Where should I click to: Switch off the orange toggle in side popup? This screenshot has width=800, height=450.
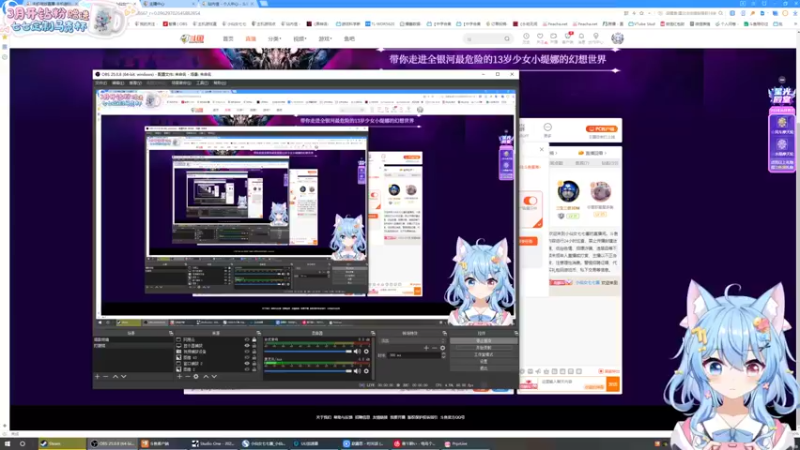pos(530,201)
